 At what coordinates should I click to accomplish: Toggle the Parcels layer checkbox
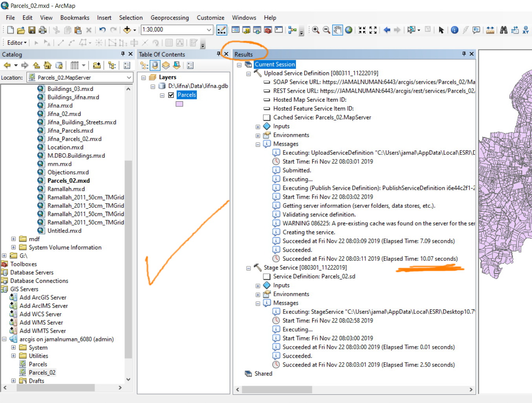[171, 95]
